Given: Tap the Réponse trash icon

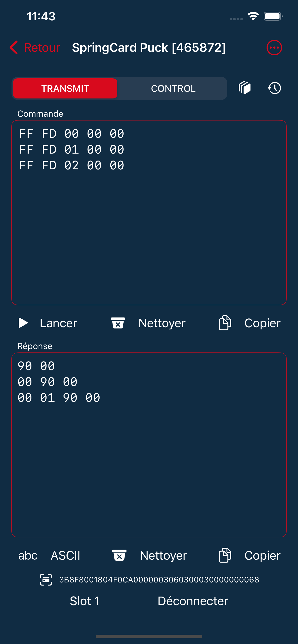Looking at the screenshot, I should tap(119, 555).
